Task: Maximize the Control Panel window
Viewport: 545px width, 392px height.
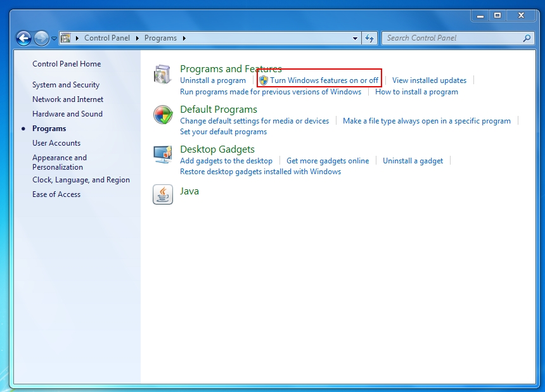Action: click(x=497, y=16)
